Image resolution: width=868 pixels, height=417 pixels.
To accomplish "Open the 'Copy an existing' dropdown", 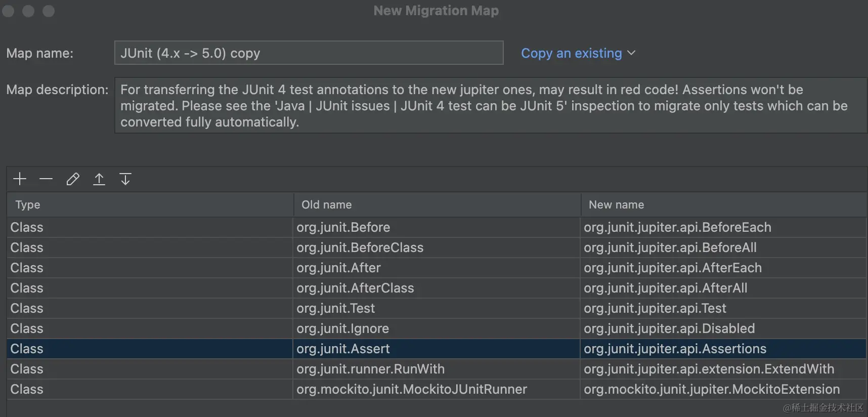I will pos(578,53).
